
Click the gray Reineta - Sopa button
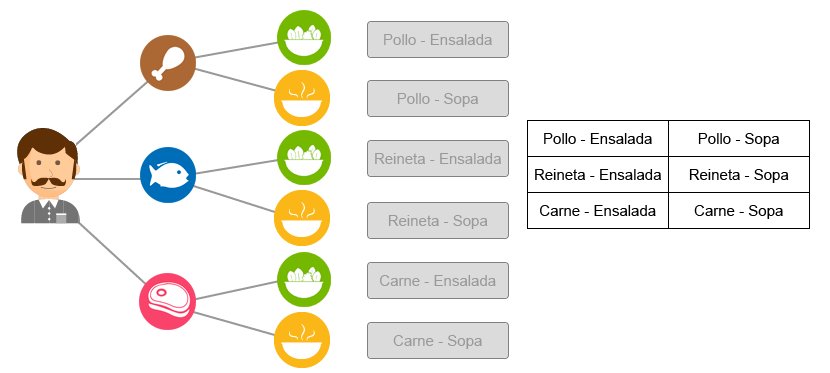438,220
